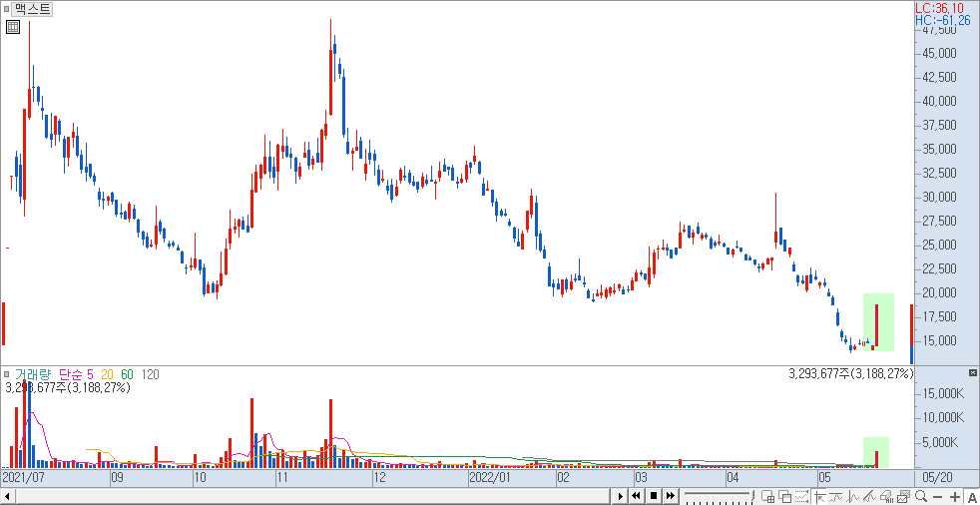Close the volume panel with its X

coord(972,373)
